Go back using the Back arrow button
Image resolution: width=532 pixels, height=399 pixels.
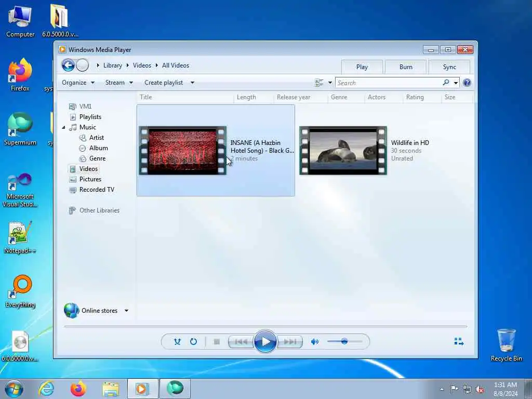[68, 65]
